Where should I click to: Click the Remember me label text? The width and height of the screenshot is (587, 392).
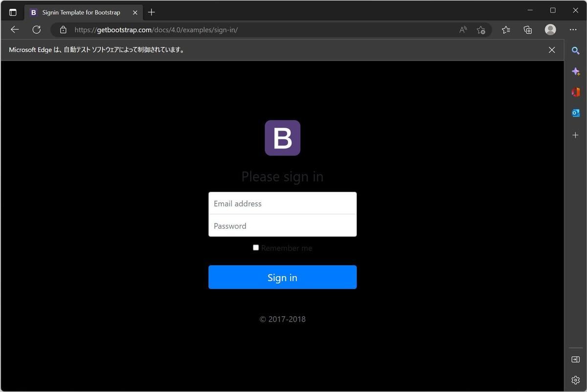tap(287, 248)
